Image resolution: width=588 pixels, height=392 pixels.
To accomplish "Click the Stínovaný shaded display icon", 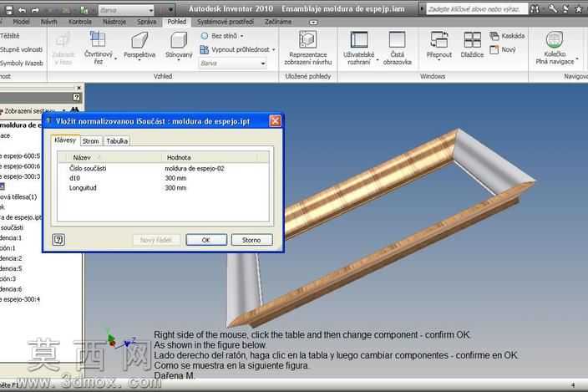I will (x=179, y=40).
